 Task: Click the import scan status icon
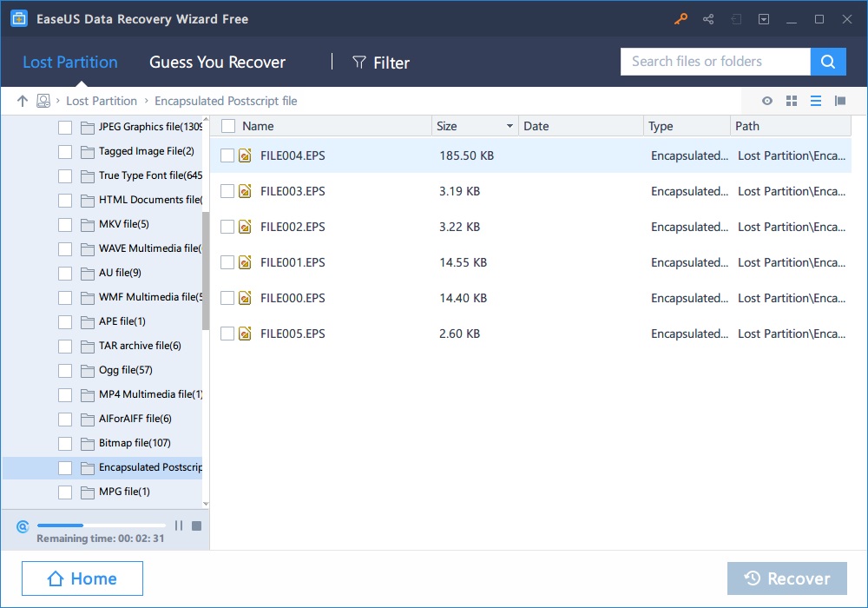(736, 19)
